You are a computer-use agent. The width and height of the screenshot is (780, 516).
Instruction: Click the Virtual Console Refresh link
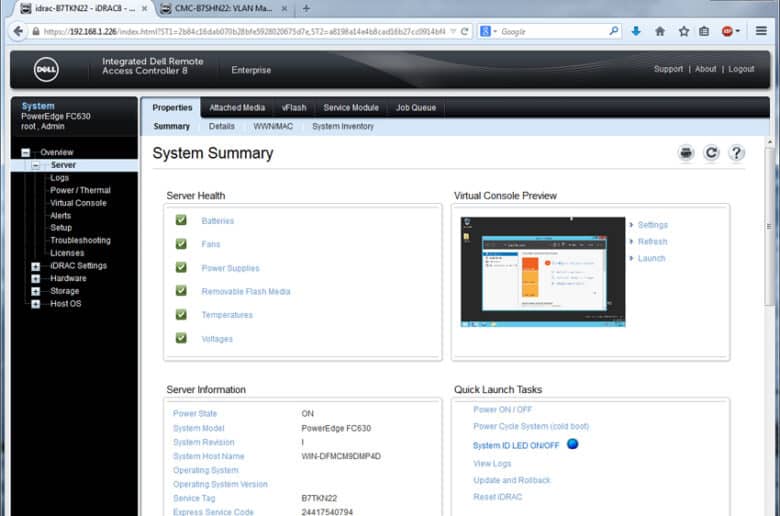(x=652, y=241)
